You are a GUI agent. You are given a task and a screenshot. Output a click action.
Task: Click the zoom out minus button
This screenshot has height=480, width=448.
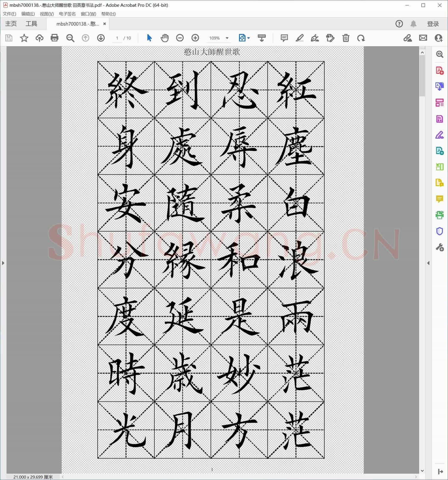click(180, 38)
